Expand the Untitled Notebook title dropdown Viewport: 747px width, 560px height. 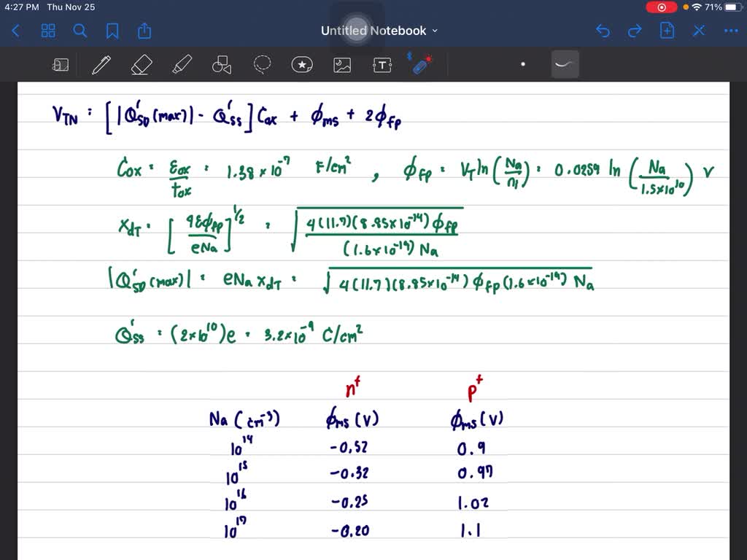click(x=379, y=31)
